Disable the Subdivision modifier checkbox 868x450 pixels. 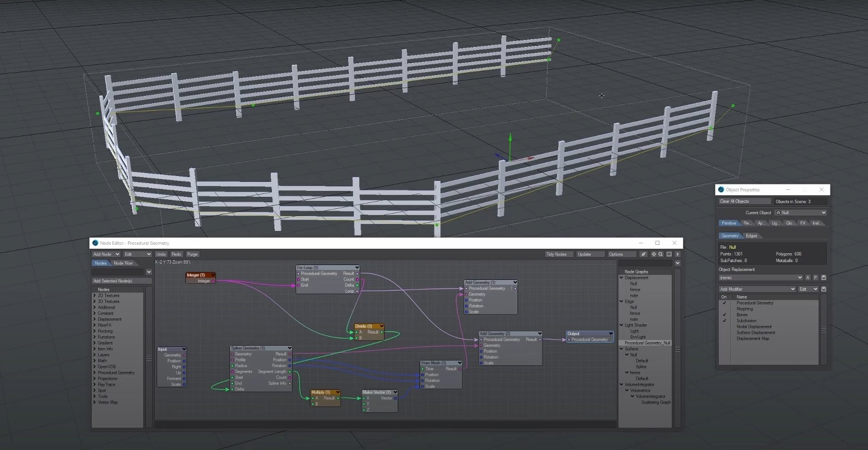click(724, 320)
